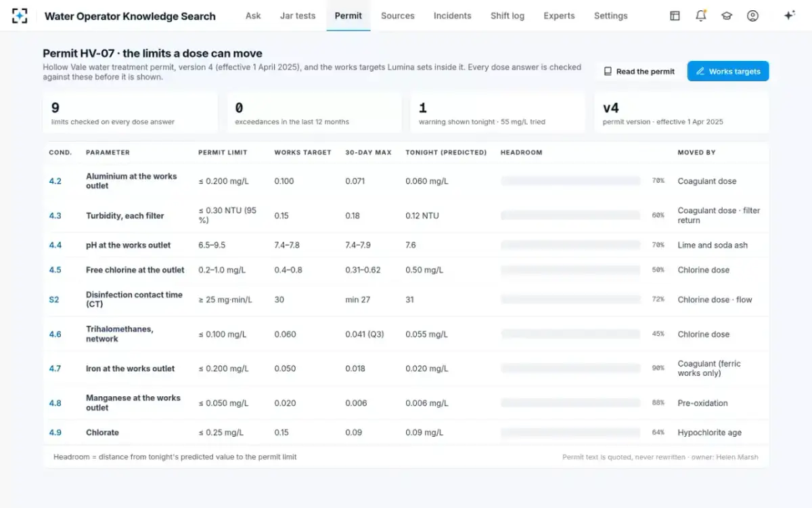
Task: Click 'Turbidity, each filter' parameter name
Action: point(125,215)
